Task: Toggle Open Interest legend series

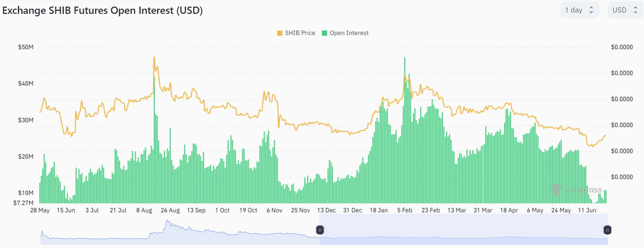Action: pos(345,33)
